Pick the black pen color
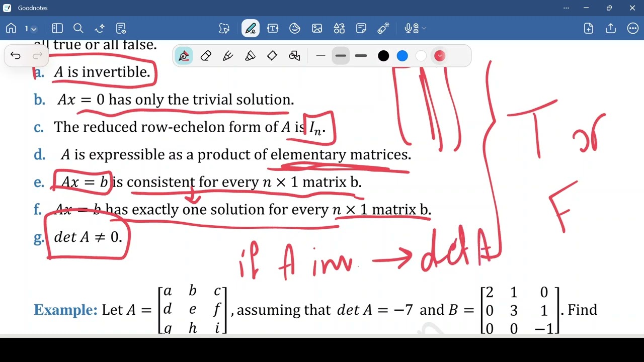 (383, 56)
